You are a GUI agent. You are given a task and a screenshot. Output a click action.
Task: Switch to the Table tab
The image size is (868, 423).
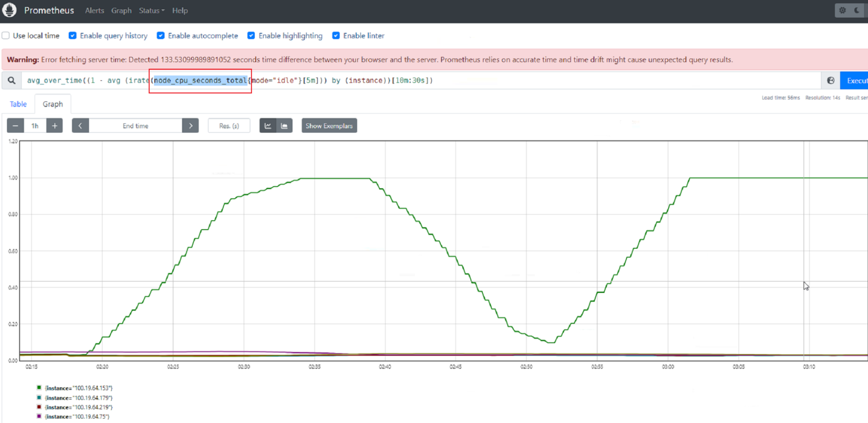pyautogui.click(x=18, y=104)
